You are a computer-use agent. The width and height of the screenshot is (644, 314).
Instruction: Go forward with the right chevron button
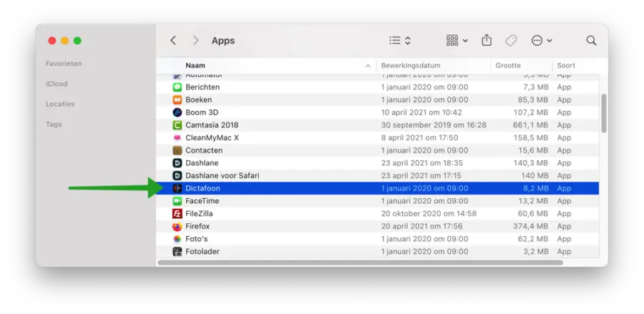coord(196,40)
